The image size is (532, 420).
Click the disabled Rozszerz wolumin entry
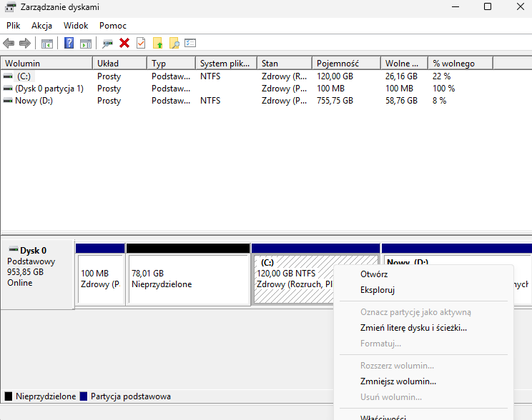tap(423, 366)
